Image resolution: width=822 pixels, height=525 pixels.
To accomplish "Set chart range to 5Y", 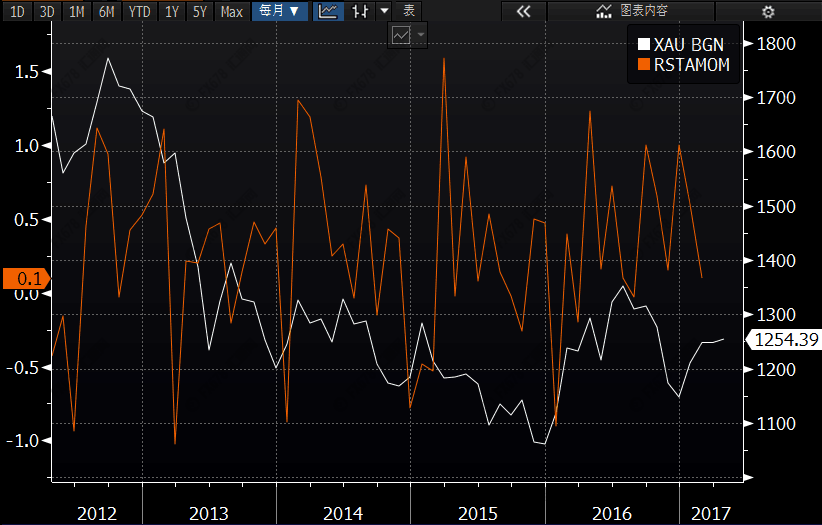I will pos(200,11).
